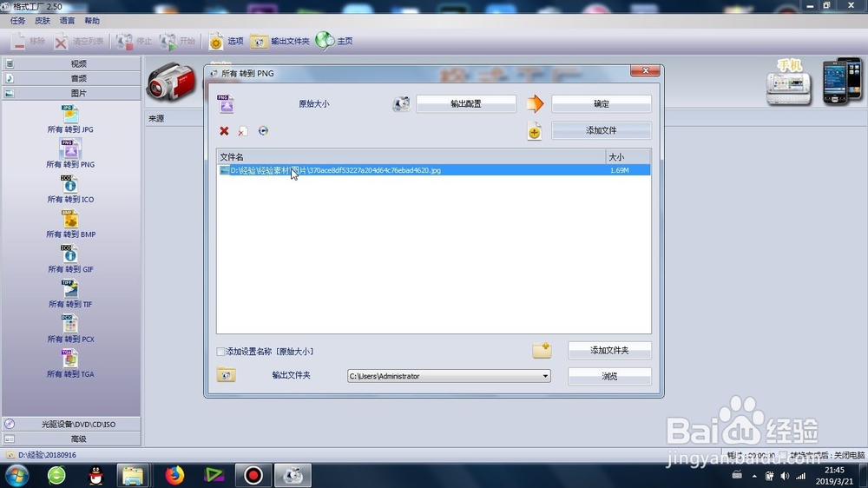Viewport: 868px width, 488px height.
Task: Open 输出文件夹 in main toolbar
Action: tap(279, 41)
